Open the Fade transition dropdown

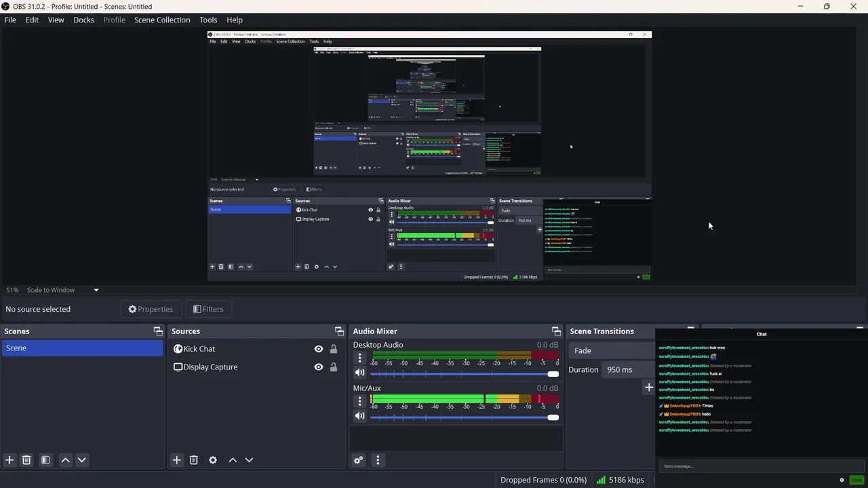point(612,350)
